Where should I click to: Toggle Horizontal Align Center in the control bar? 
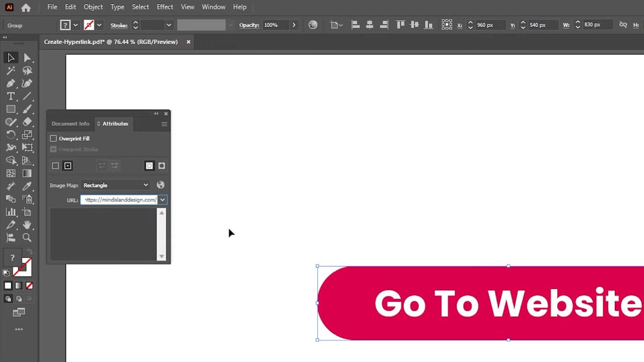pos(369,25)
